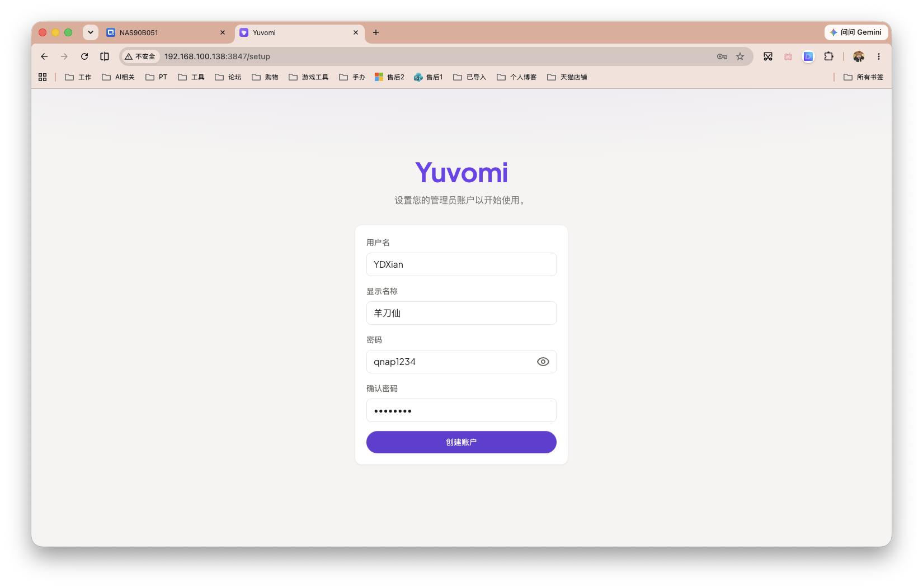Click the address bar URL
The height and width of the screenshot is (588, 923).
point(217,56)
